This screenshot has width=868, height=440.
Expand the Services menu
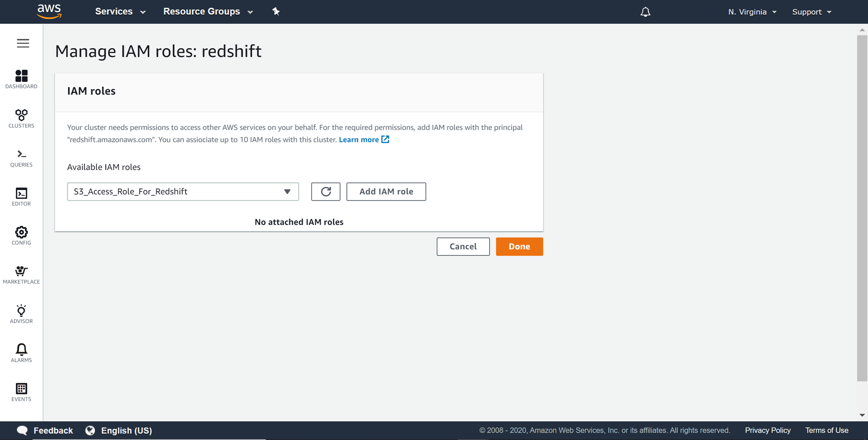pyautogui.click(x=120, y=12)
